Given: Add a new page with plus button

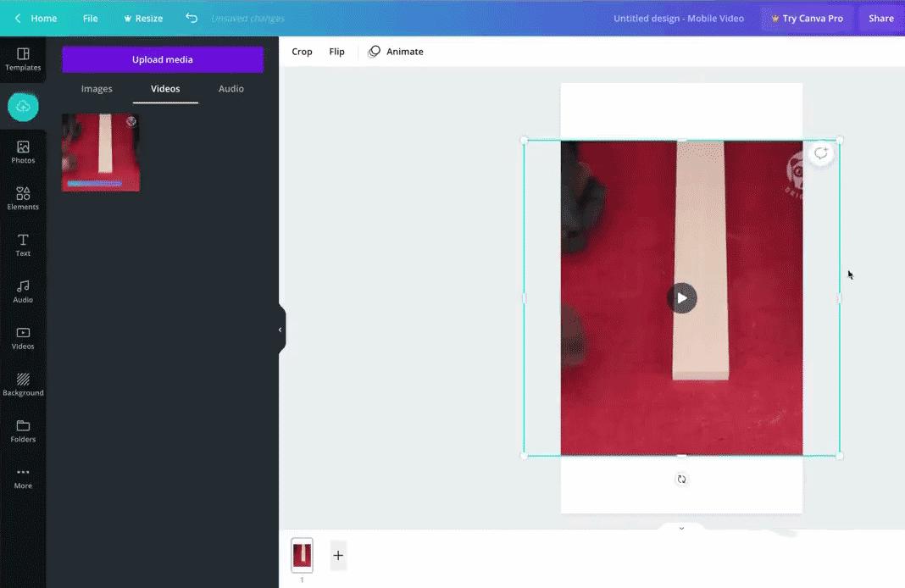Looking at the screenshot, I should 338,556.
